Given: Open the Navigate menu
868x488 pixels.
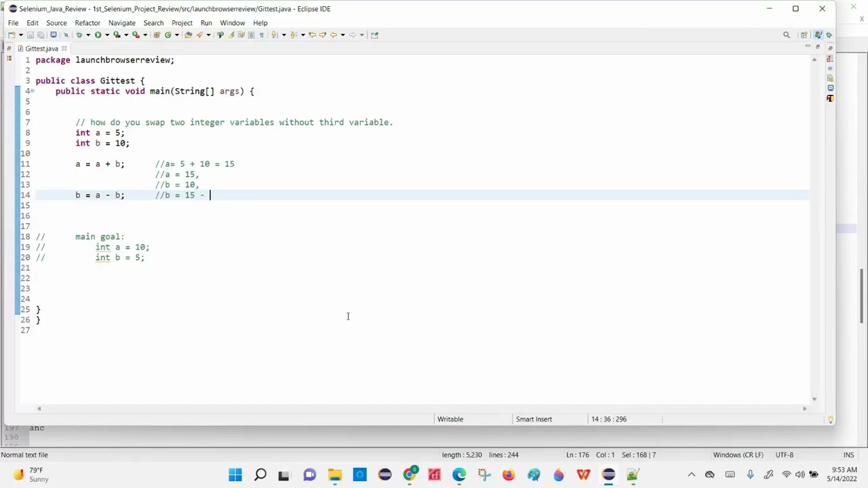Looking at the screenshot, I should (x=122, y=22).
